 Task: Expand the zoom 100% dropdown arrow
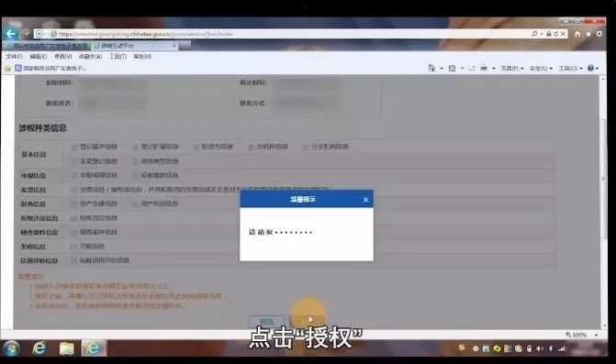(597, 335)
